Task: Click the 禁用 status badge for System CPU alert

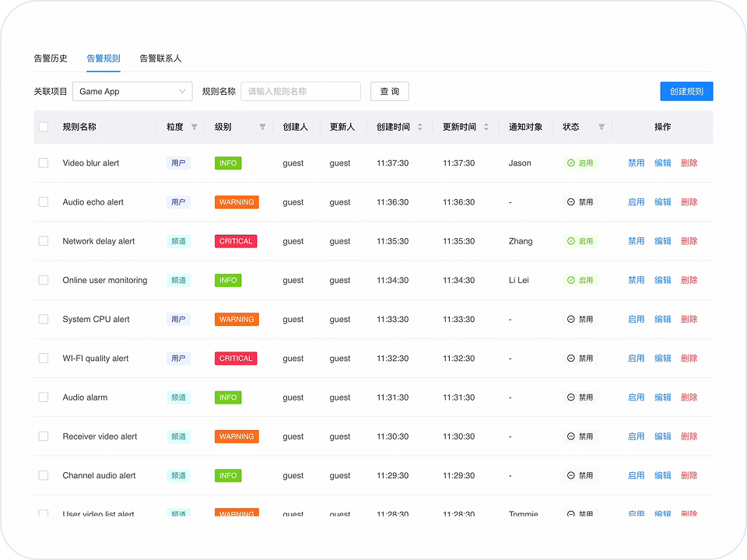Action: (x=580, y=319)
